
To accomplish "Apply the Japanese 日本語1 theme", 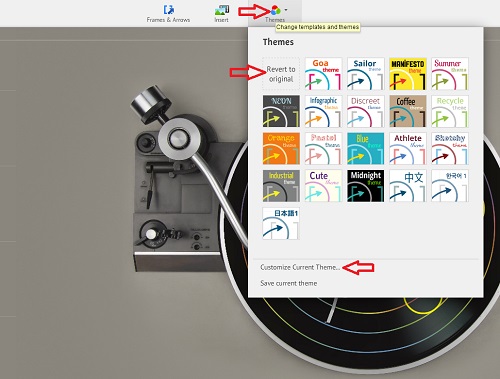I will (x=281, y=223).
